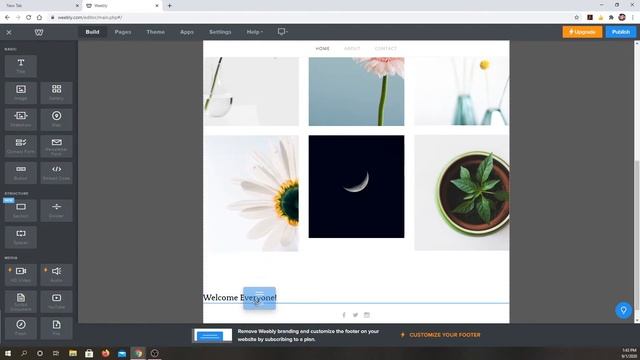This screenshot has width=640, height=360.
Task: Select the Divider element
Action: point(56,210)
